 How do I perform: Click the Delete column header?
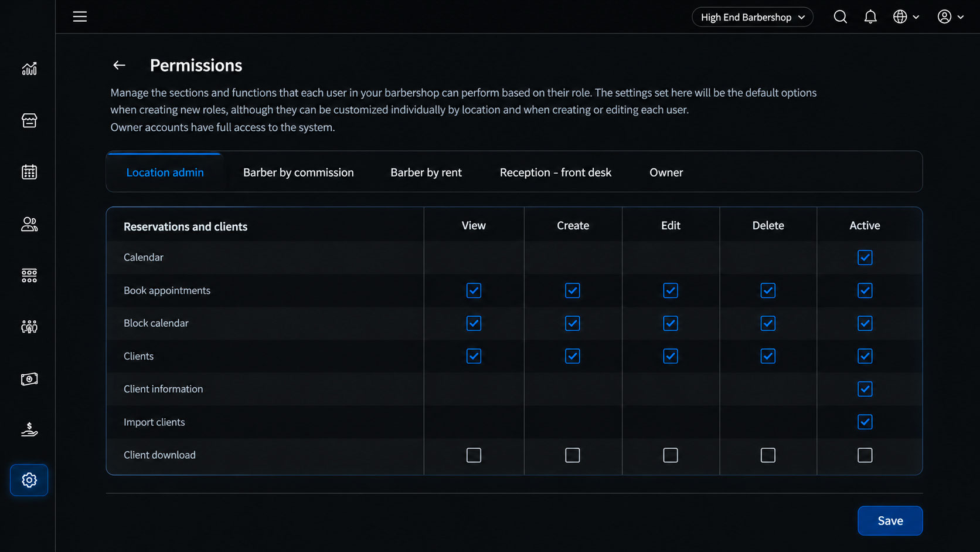768,225
